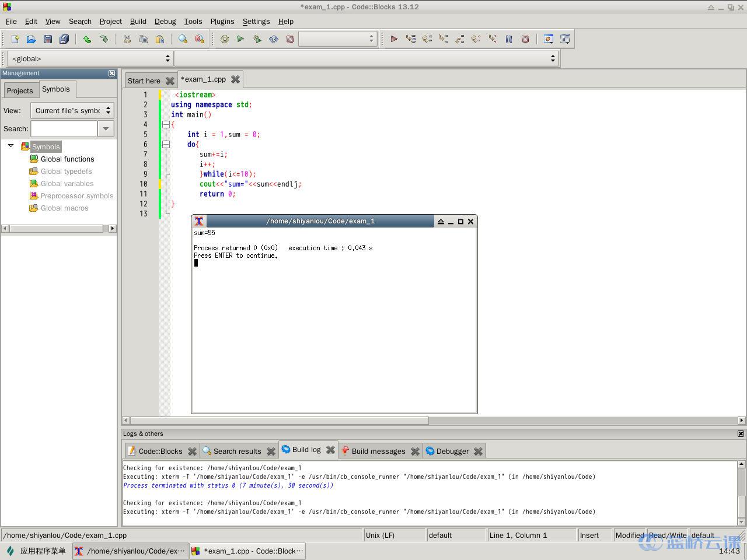Open the function list dropdown beside <global>
The width and height of the screenshot is (747, 560).
coord(366,59)
